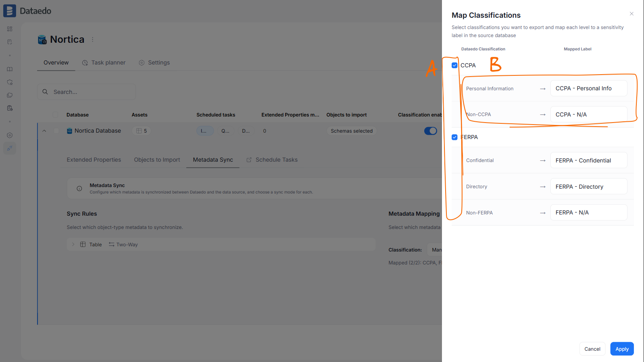Uncheck the FERPA classification checkbox
This screenshot has height=362, width=644.
(454, 137)
